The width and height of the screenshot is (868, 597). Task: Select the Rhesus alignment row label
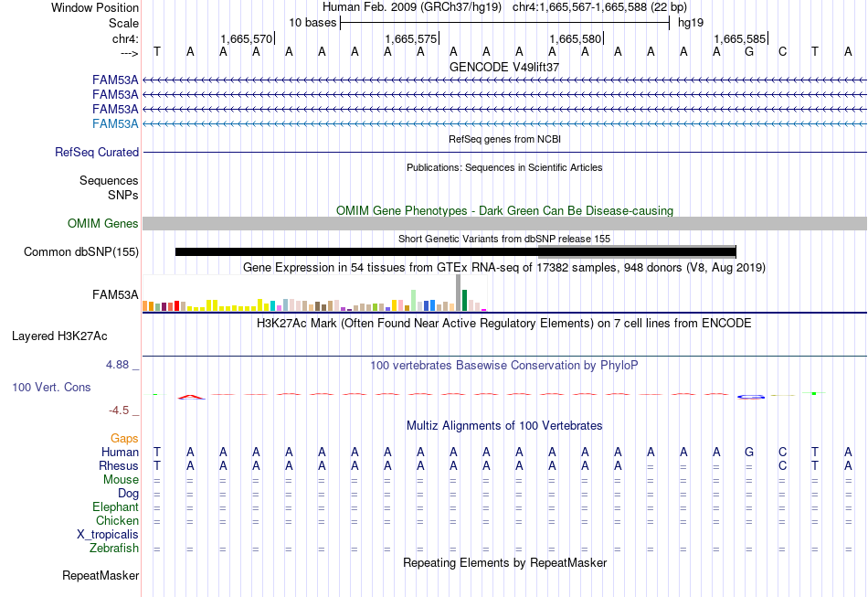point(119,465)
